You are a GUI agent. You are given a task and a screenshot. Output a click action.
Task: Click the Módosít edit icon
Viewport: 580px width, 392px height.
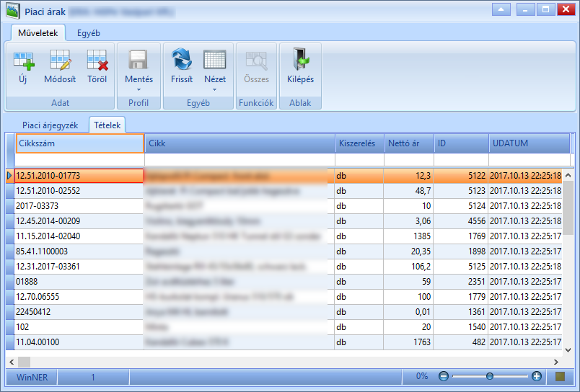[x=60, y=60]
